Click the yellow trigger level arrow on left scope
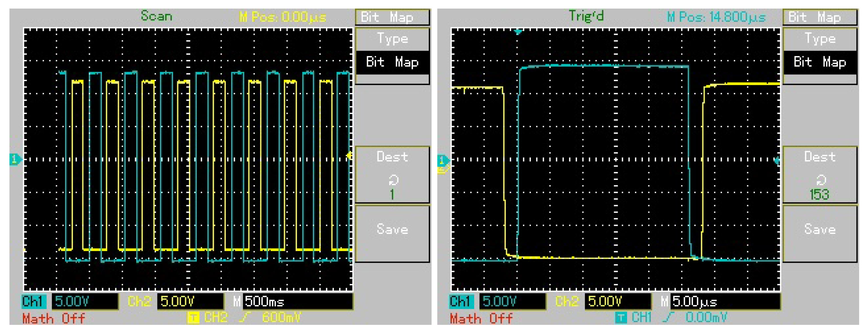 (x=349, y=155)
